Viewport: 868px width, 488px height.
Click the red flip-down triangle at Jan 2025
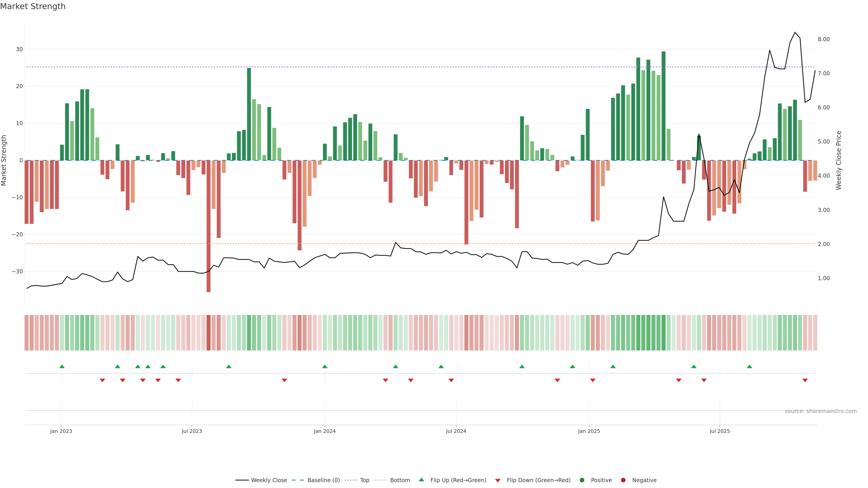coord(593,380)
